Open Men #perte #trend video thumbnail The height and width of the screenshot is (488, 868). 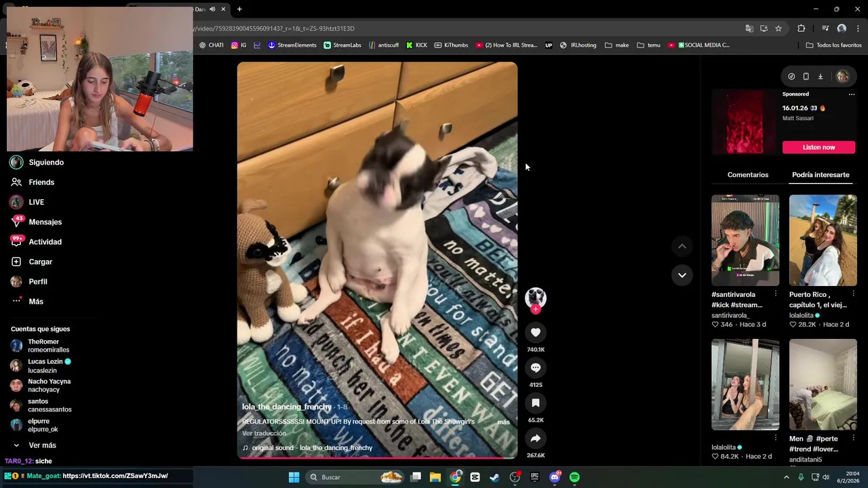(823, 384)
